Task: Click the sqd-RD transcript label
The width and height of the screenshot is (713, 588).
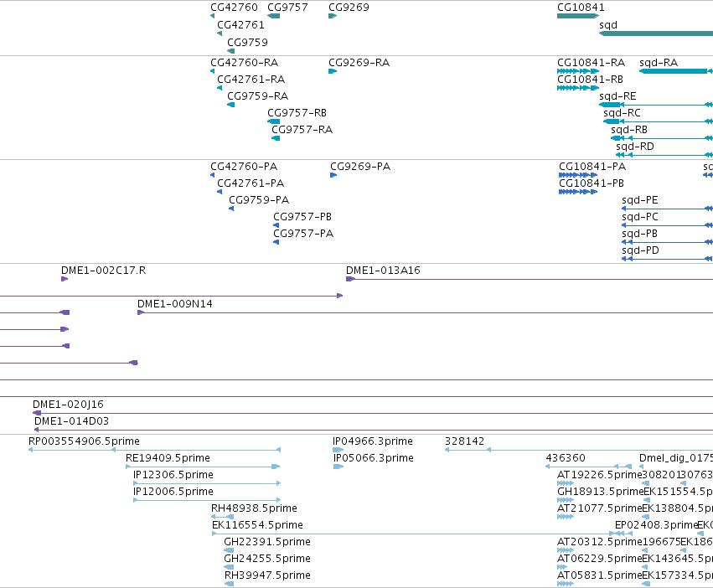Action: [x=635, y=147]
